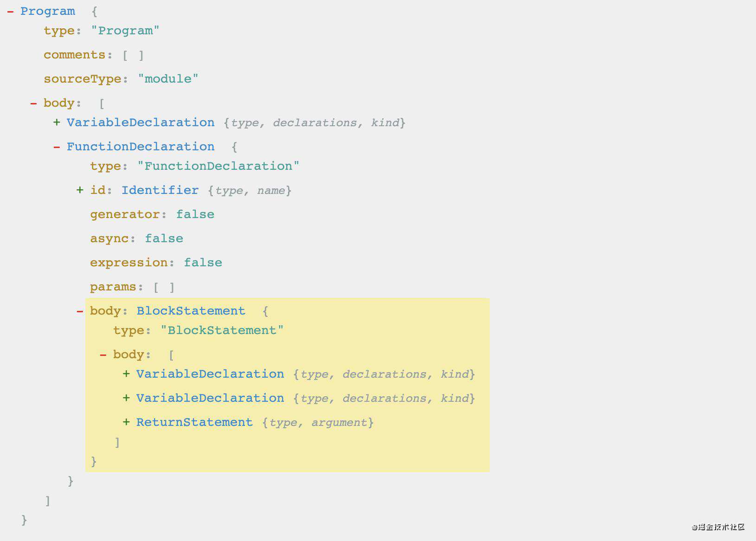Collapse the top-level body array
This screenshot has height=541, width=756.
click(x=33, y=103)
